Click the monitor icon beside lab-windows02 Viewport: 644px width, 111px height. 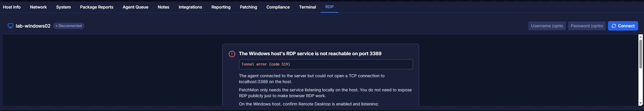(x=11, y=26)
